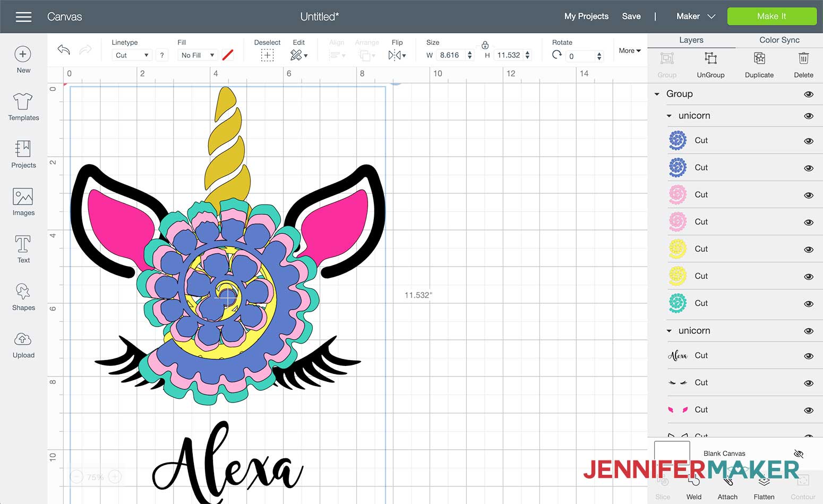
Task: Click the Group icon in Layers
Action: (x=667, y=58)
